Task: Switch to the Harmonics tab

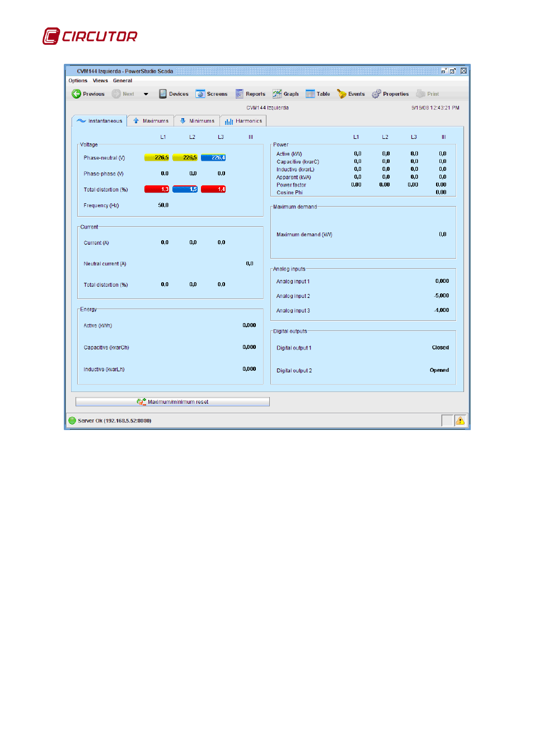Action: click(243, 121)
